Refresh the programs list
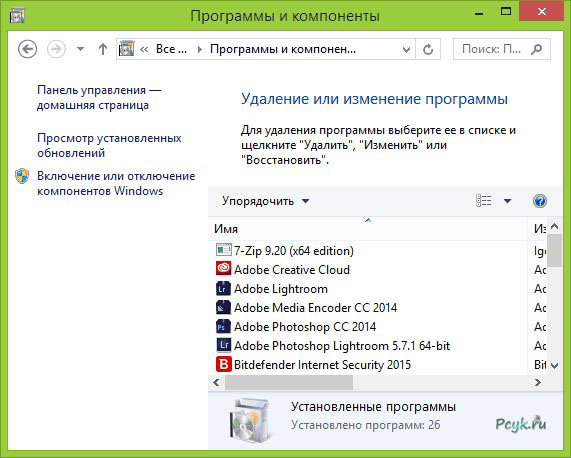This screenshot has width=571, height=458. 428,49
